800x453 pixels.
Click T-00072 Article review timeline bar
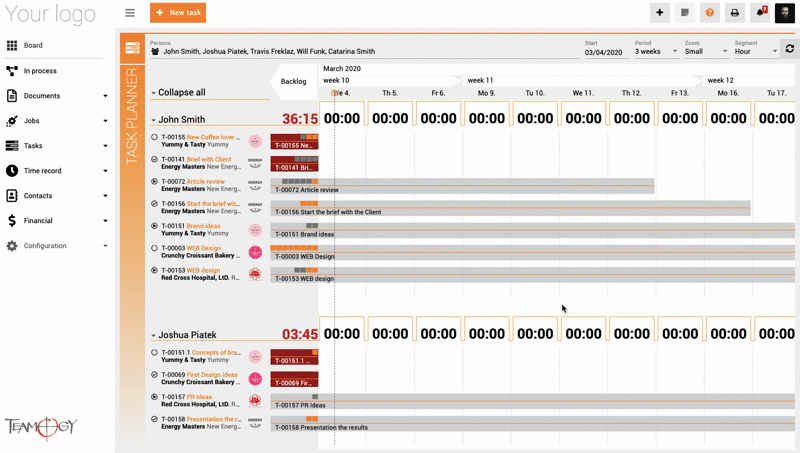[462, 186]
